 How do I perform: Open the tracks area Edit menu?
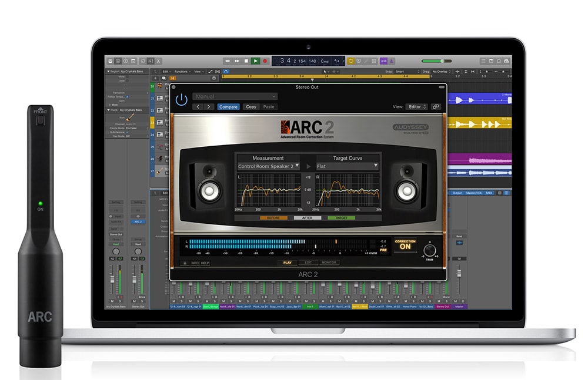166,72
